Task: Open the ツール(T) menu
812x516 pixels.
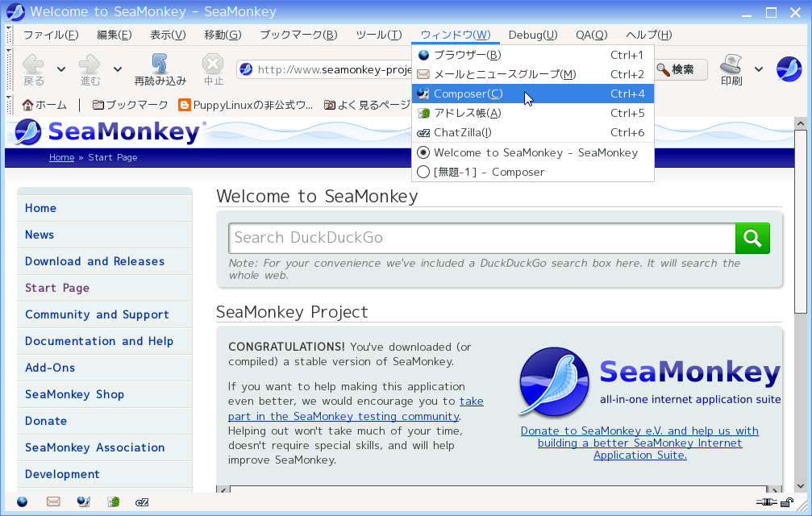Action: [378, 35]
